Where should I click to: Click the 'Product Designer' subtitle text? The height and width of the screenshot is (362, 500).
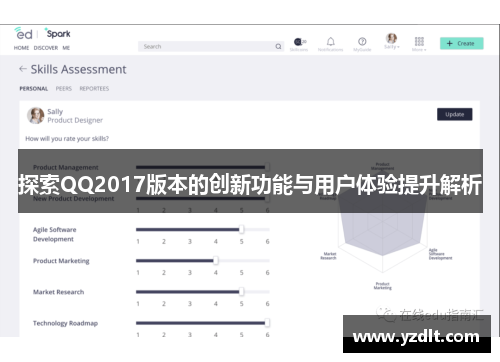(75, 120)
